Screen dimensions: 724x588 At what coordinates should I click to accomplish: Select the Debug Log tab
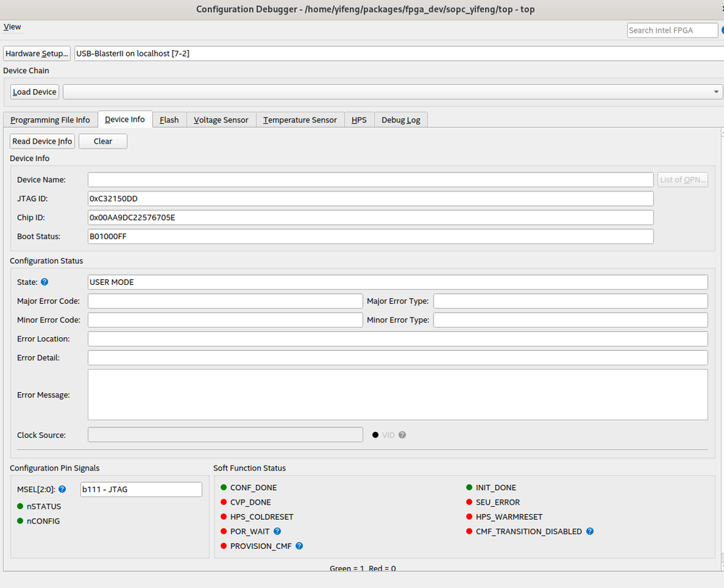[x=401, y=120]
